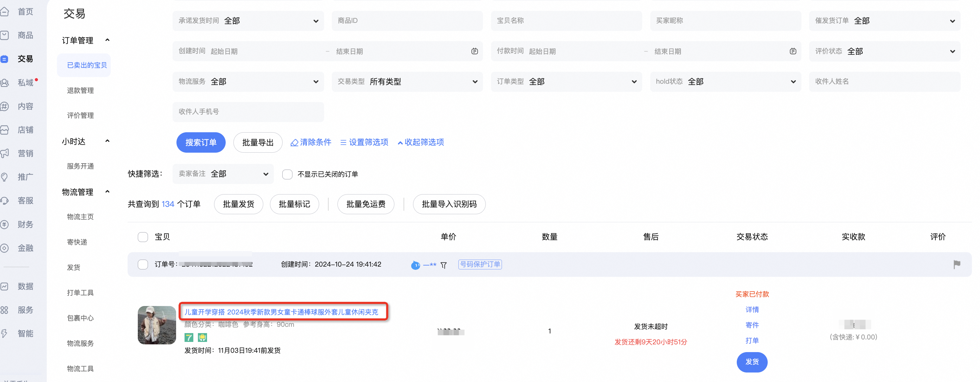Open the 店铺 shop icon
The image size is (980, 382).
[x=5, y=130]
